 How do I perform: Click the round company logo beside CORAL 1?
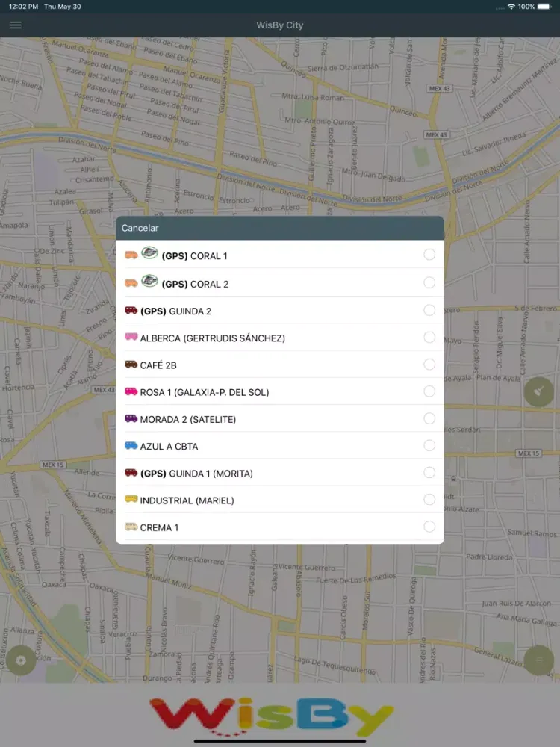pos(149,252)
